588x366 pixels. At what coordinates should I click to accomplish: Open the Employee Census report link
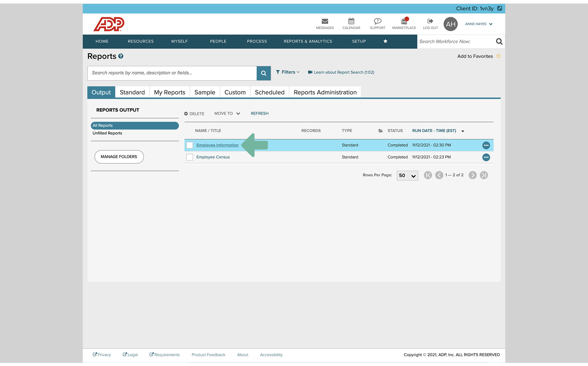click(x=213, y=157)
